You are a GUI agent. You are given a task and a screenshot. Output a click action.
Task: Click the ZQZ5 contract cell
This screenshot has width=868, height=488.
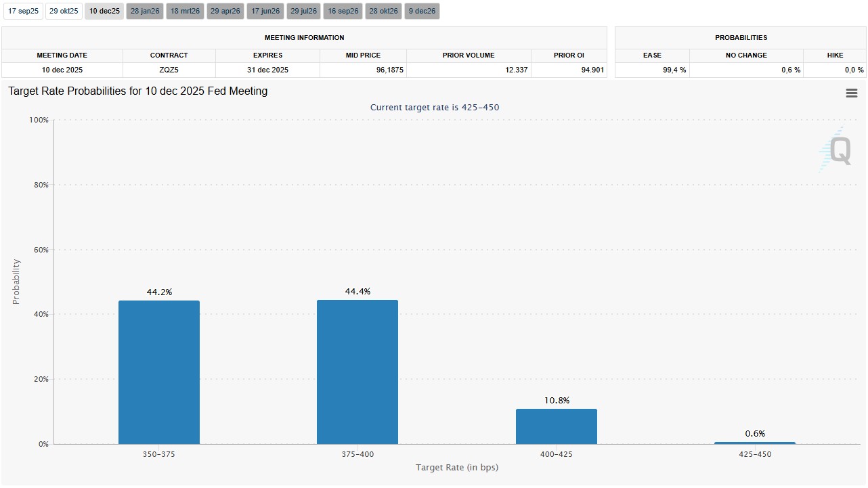169,70
